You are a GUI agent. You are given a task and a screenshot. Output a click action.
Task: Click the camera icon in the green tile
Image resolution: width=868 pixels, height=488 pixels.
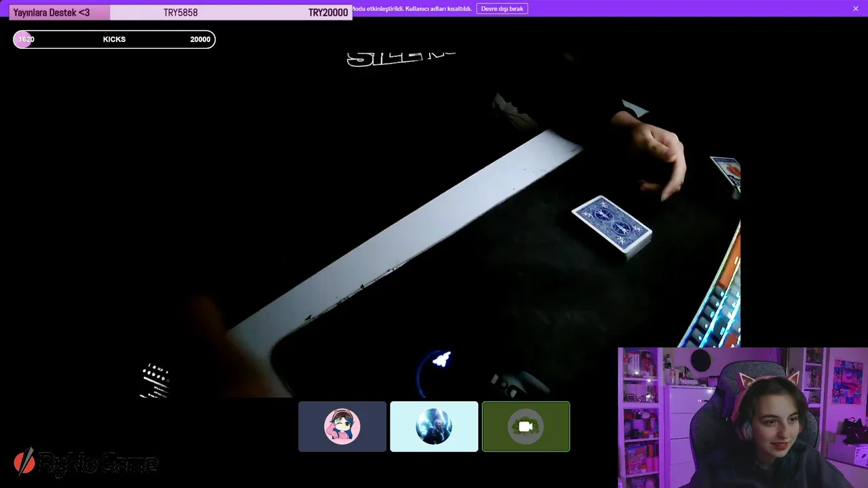(x=526, y=426)
